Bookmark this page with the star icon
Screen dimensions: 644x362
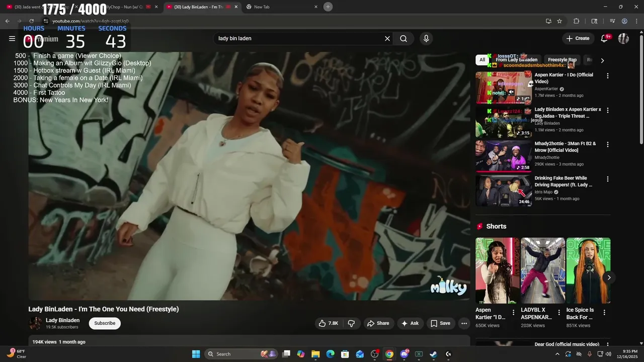point(559,21)
